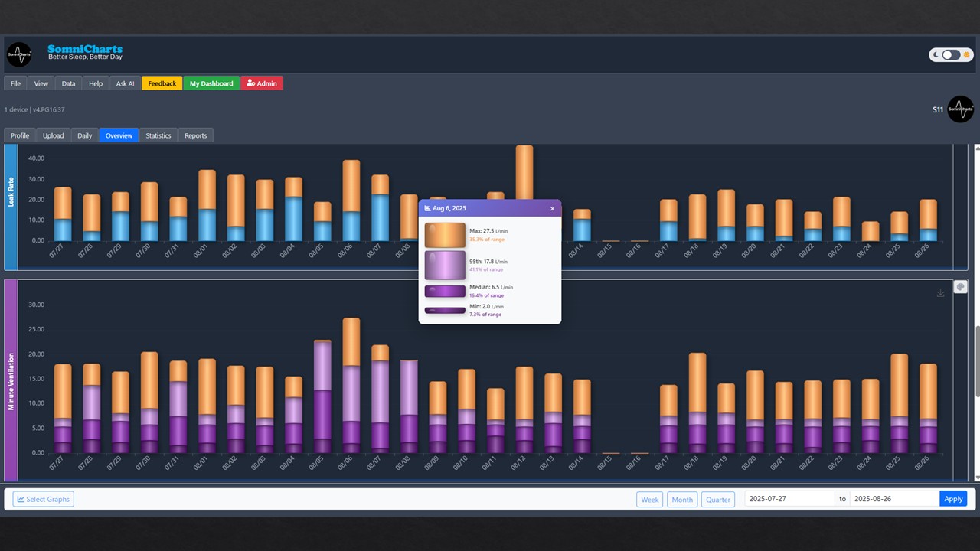Click the start date field 2025-07-27
The width and height of the screenshot is (980, 551).
[x=789, y=499]
